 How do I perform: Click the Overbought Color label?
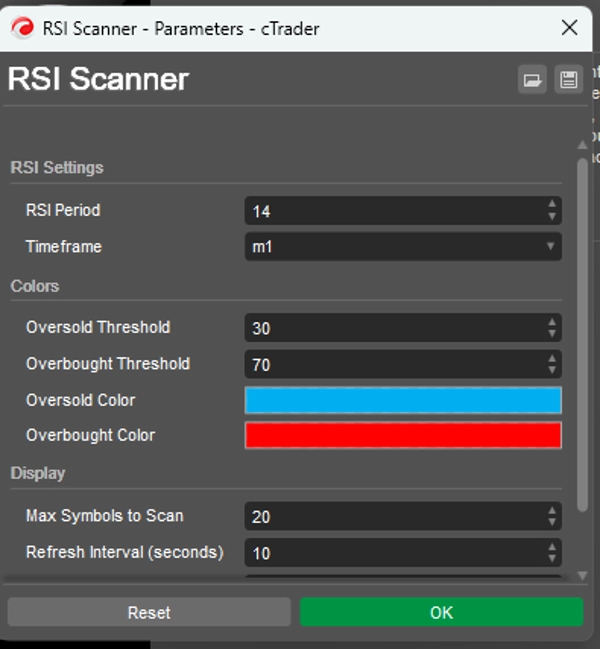(x=91, y=435)
